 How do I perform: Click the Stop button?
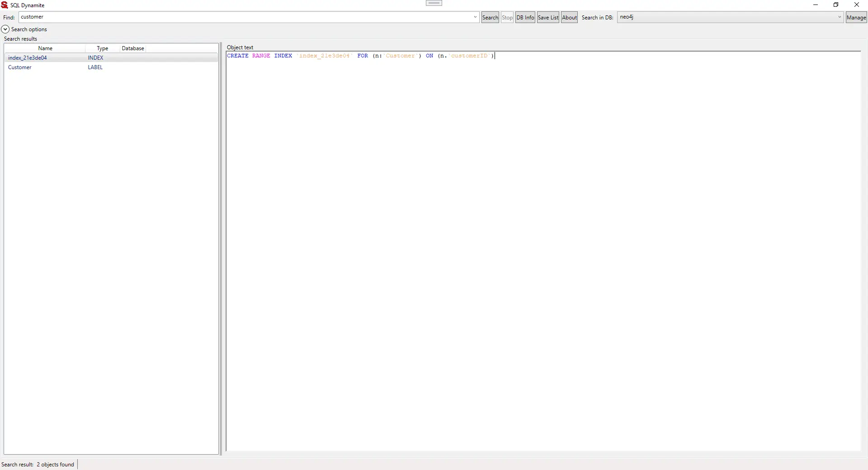coord(507,18)
